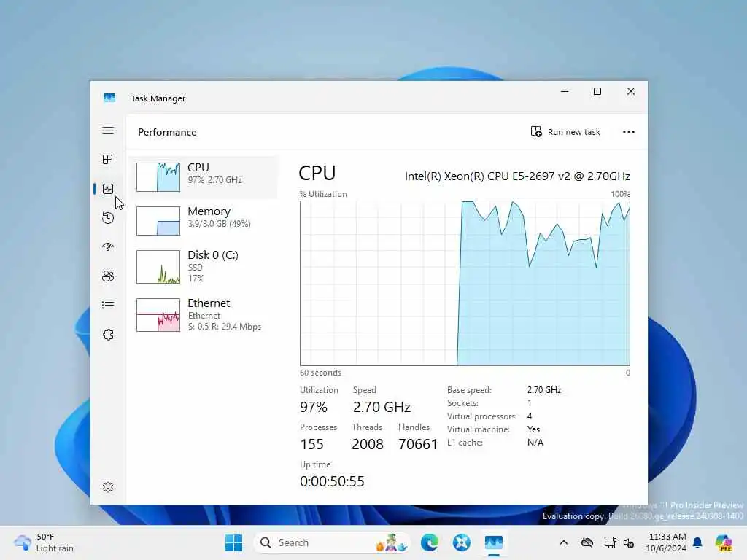This screenshot has width=747, height=560.
Task: Select the CPU resource entry
Action: 203,176
